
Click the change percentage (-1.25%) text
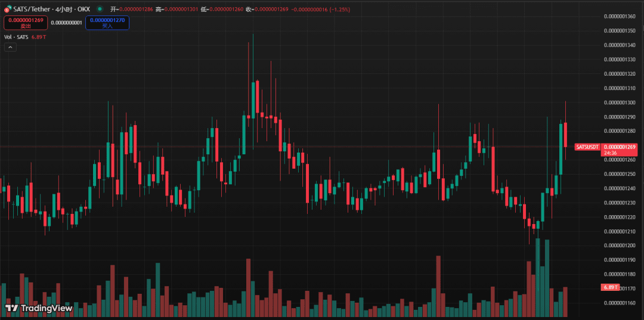coord(339,8)
